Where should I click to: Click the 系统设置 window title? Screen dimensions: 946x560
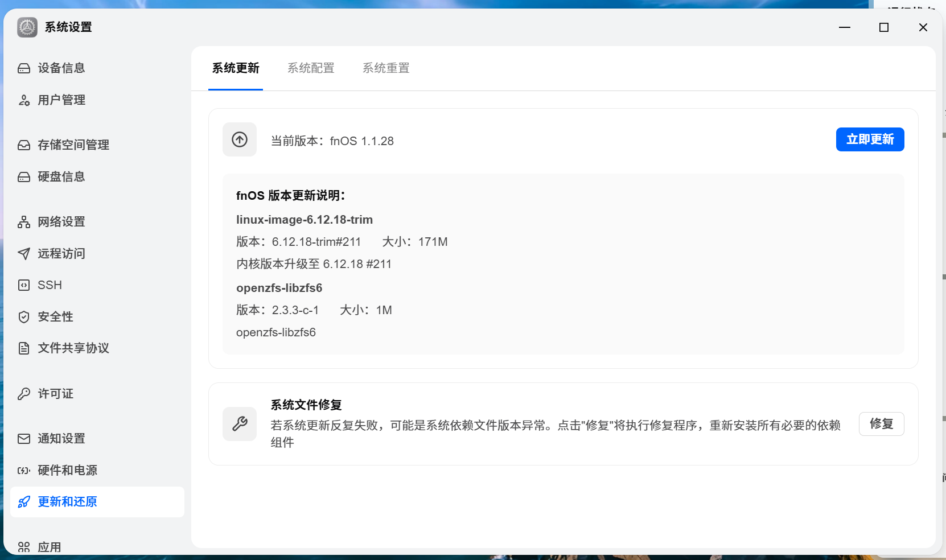point(68,27)
